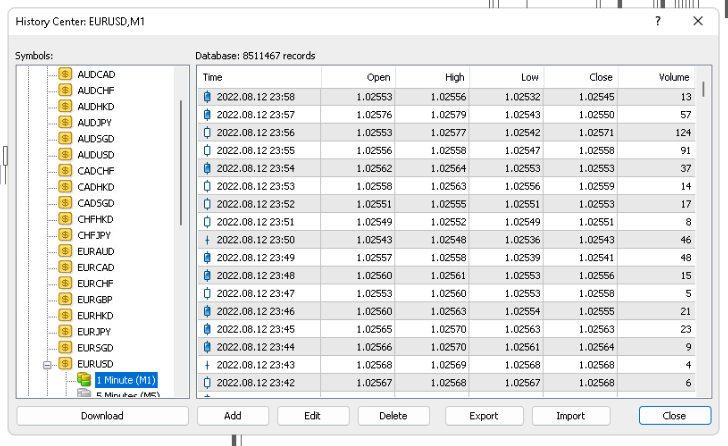Click the Close column header
The height and width of the screenshot is (446, 728).
click(x=581, y=77)
